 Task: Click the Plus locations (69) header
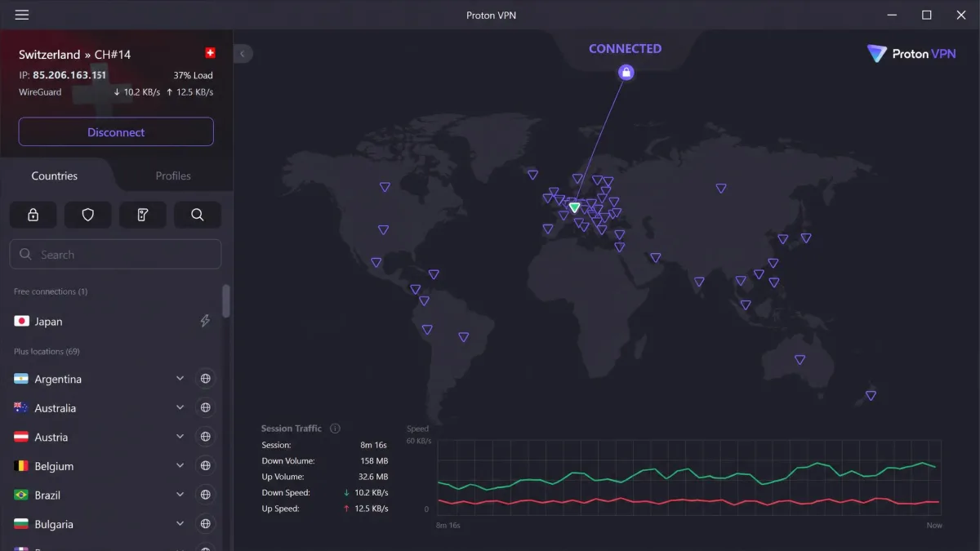click(x=47, y=351)
